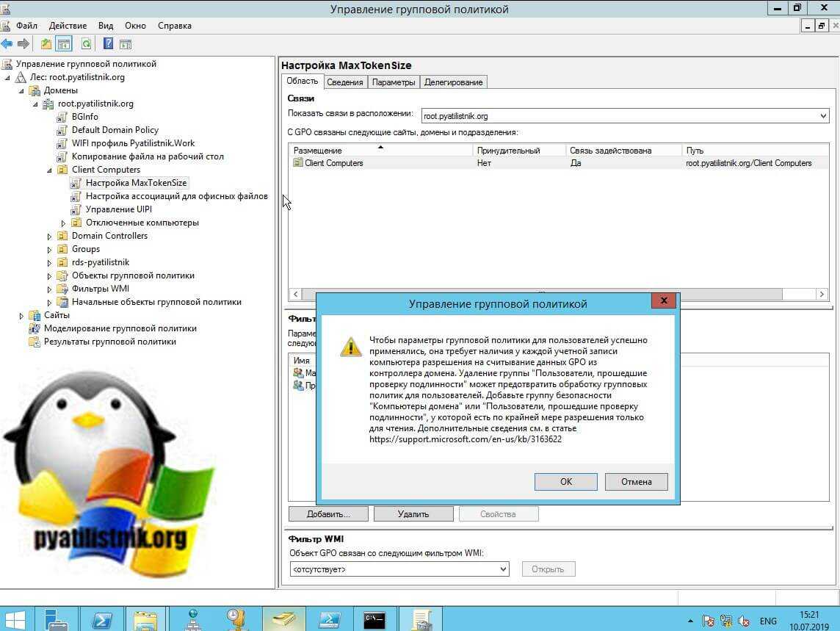
Task: Click the blue Back arrow in toolbar
Action: [7, 44]
